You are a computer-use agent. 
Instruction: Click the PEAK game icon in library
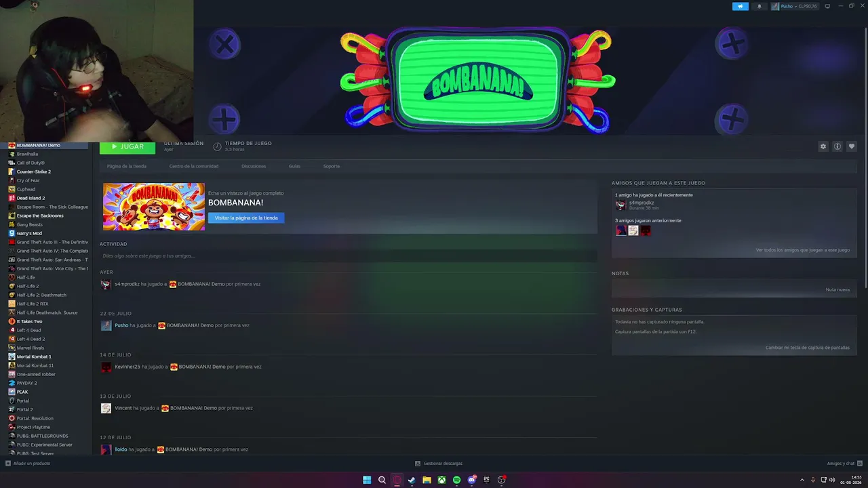[x=12, y=392]
